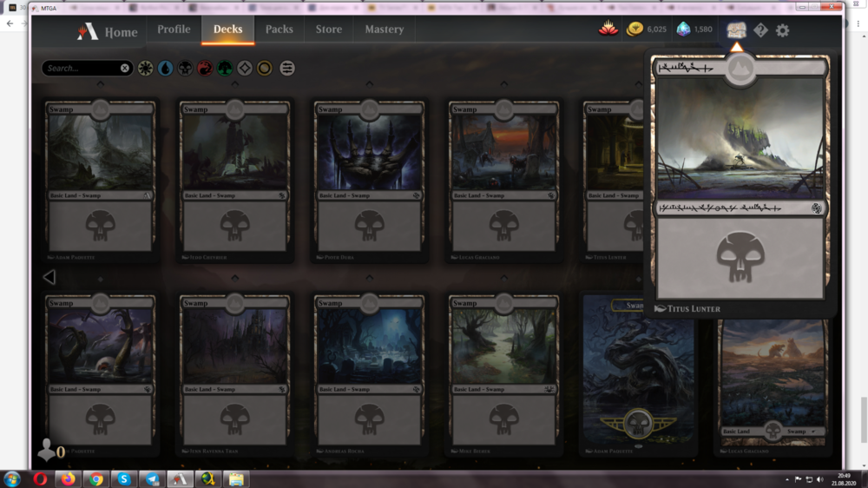The width and height of the screenshot is (868, 488).
Task: Open the advanced filters options
Action: [287, 68]
